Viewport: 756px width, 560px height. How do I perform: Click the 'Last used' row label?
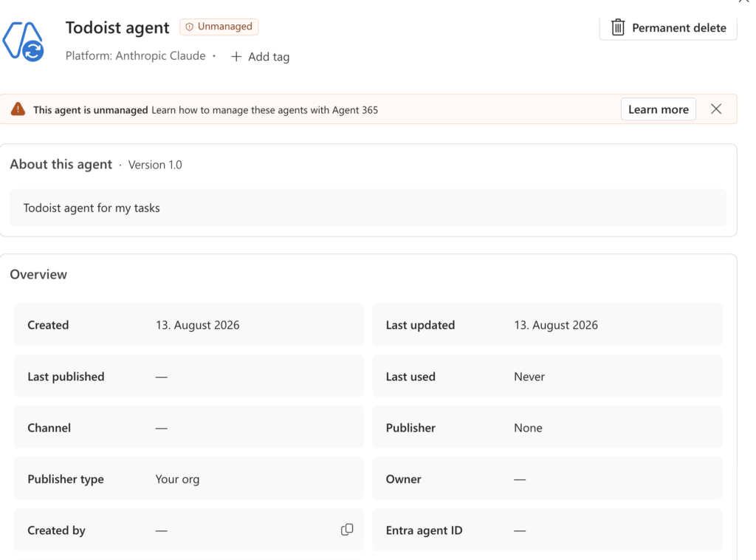point(410,377)
